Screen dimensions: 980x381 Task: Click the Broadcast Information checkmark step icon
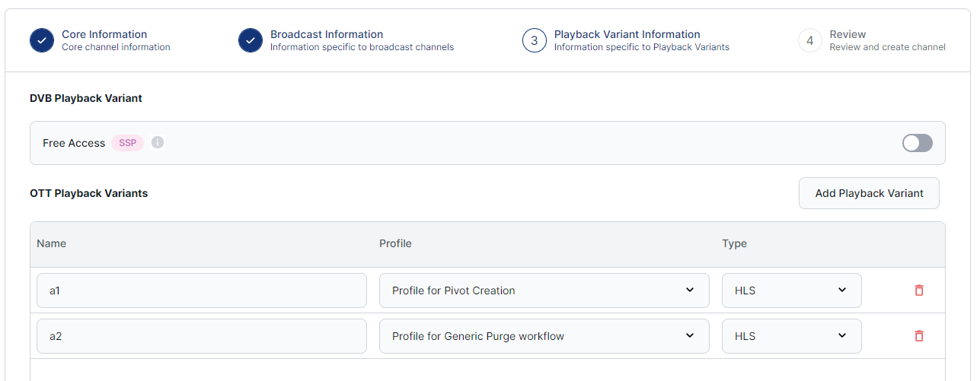coord(250,40)
